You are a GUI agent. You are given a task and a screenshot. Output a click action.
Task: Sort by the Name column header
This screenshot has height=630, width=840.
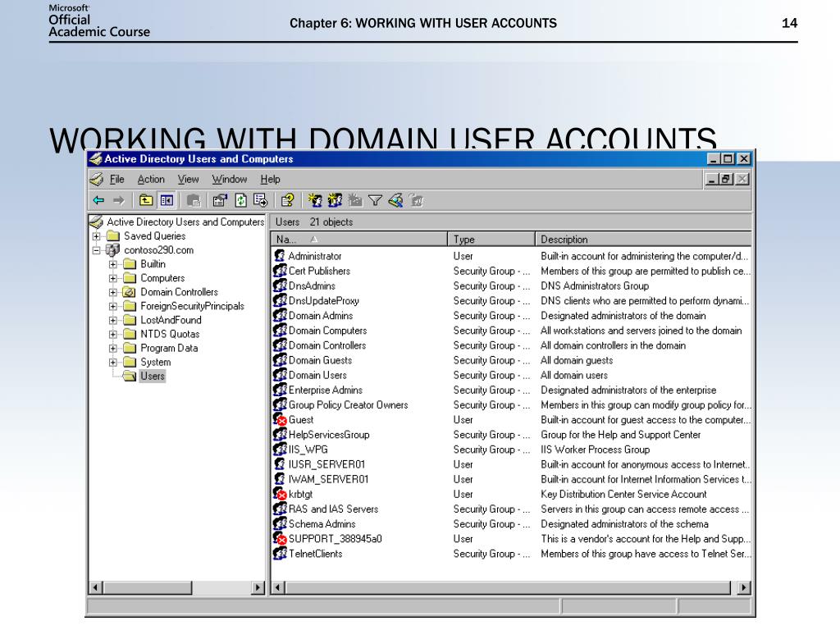click(359, 239)
